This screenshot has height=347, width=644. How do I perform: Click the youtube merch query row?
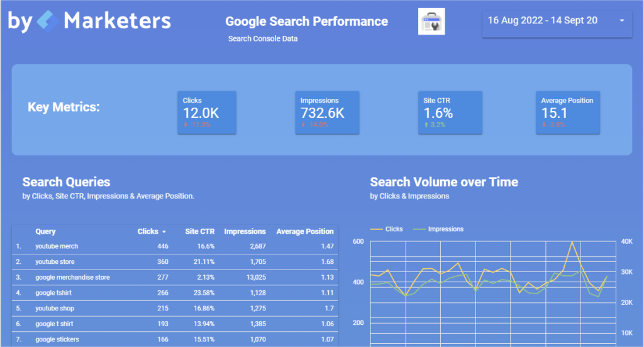[x=175, y=246]
